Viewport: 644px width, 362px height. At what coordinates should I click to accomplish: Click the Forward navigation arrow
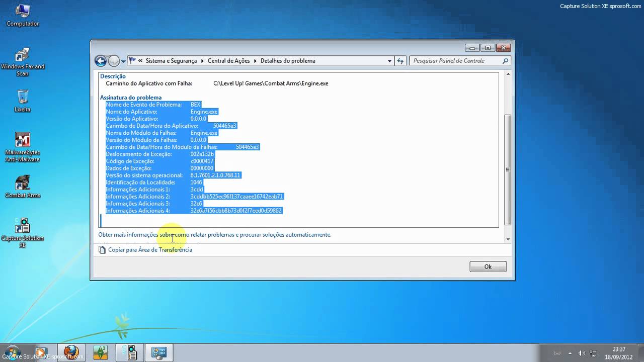pyautogui.click(x=114, y=61)
